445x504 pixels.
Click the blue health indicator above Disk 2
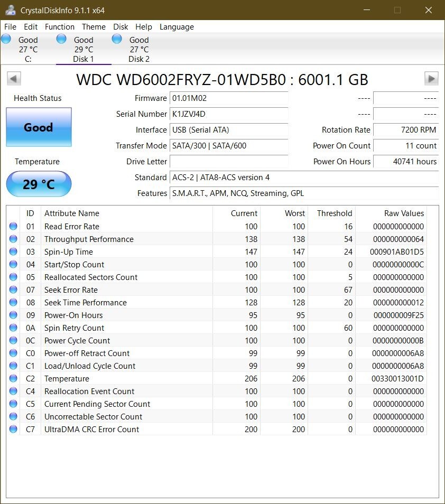tap(116, 38)
